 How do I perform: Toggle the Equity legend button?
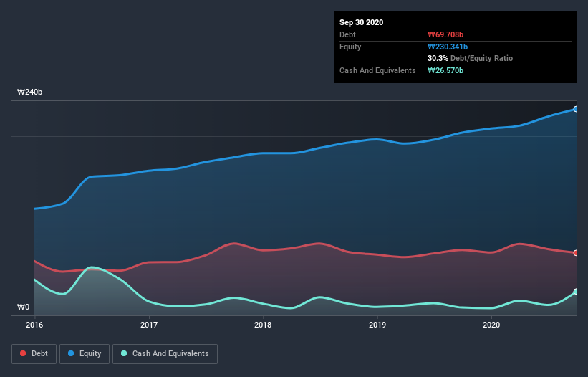[85, 354]
